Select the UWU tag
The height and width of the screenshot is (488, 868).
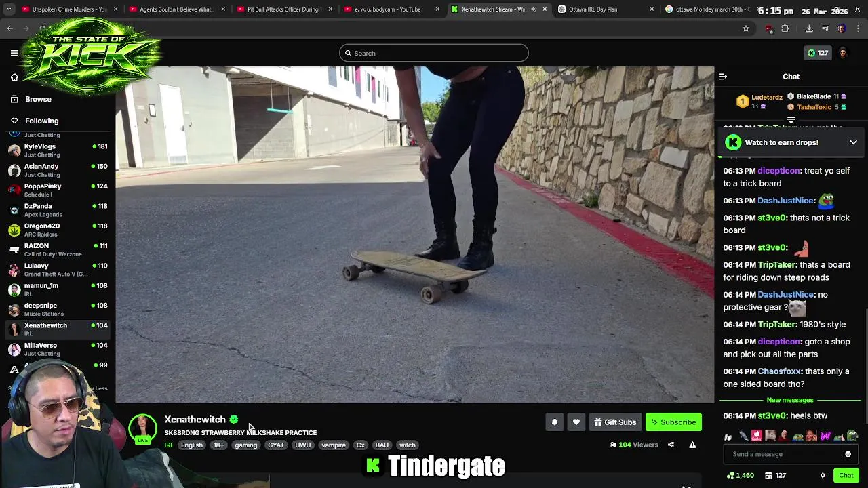[303, 445]
